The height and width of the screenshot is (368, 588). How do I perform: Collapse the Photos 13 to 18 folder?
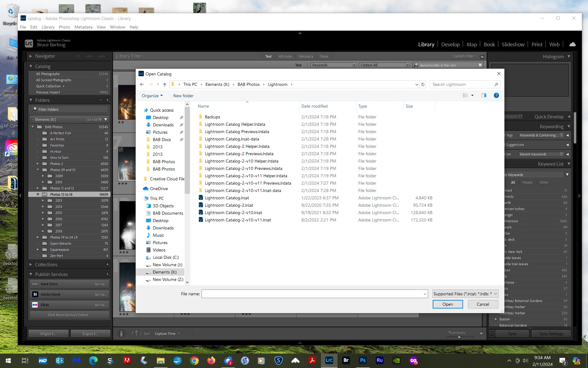38,194
